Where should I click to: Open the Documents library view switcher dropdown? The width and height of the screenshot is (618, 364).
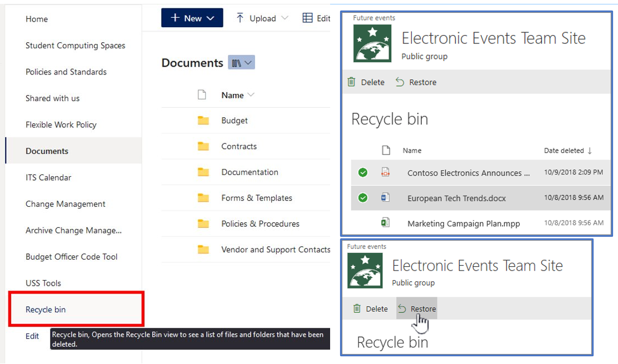point(241,63)
